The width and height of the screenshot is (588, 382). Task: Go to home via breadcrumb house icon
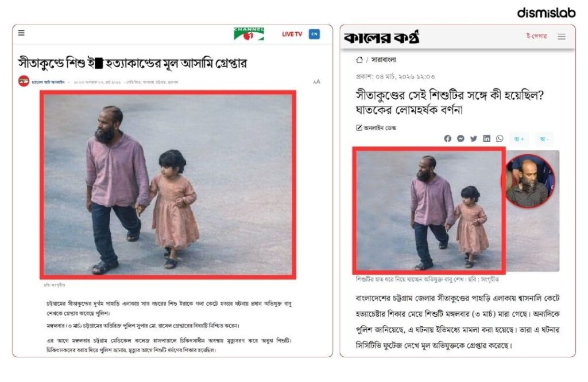click(359, 60)
